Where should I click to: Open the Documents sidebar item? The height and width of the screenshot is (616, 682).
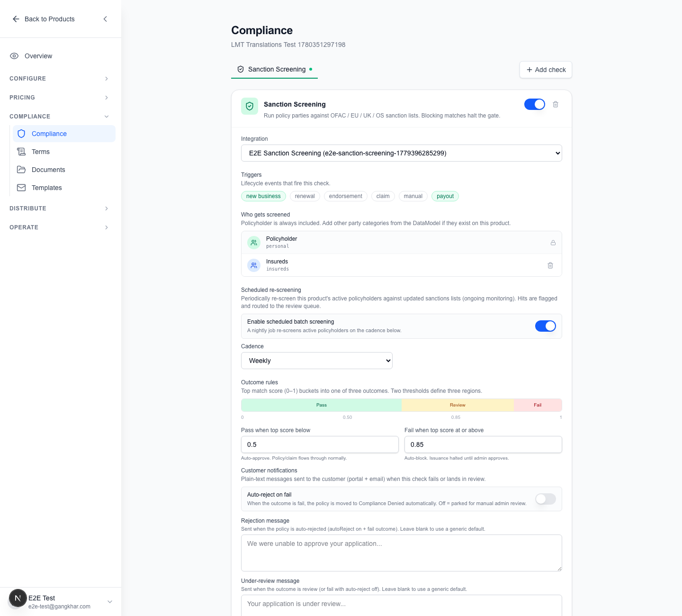coord(64,170)
